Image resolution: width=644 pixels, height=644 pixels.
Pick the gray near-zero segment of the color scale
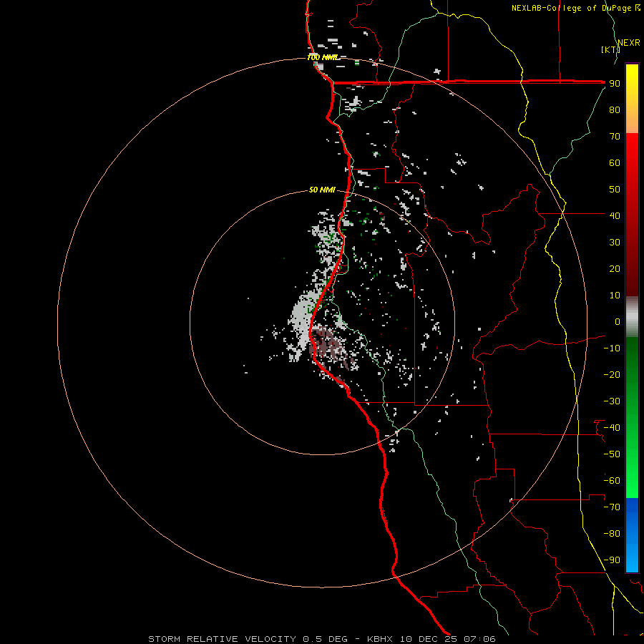point(632,317)
